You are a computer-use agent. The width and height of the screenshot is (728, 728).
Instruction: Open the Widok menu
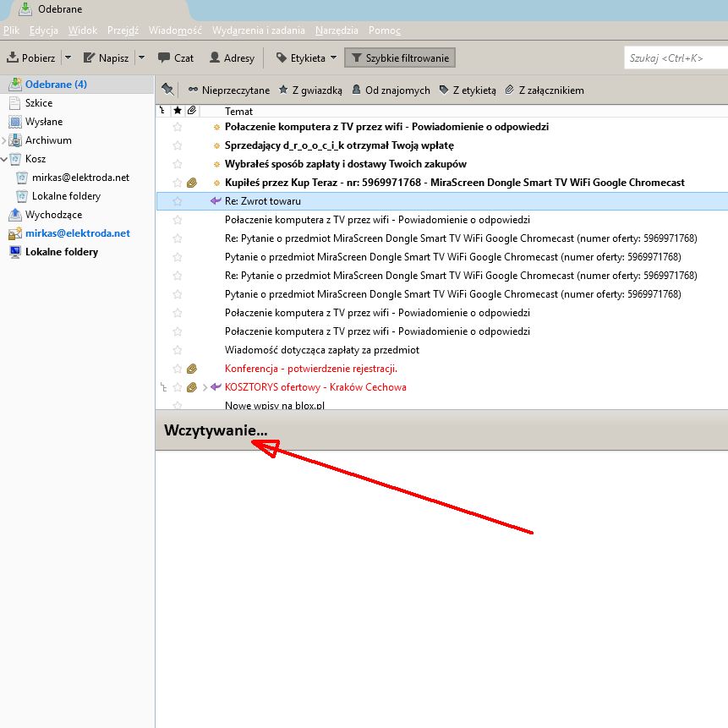[x=83, y=30]
